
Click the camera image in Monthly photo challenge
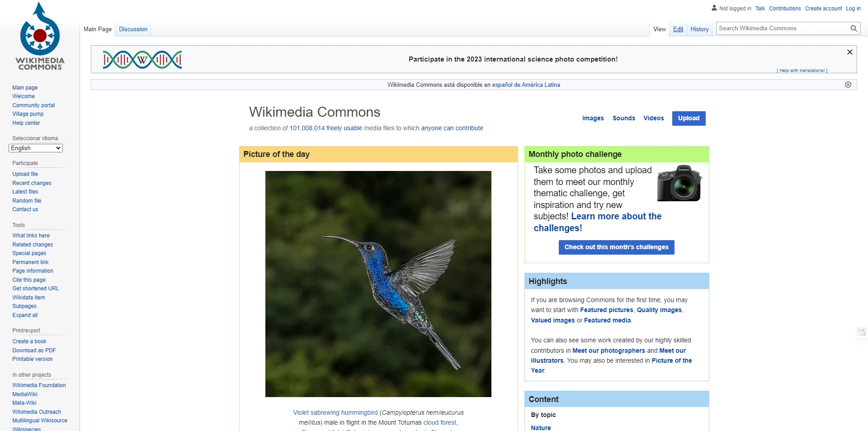coord(679,183)
